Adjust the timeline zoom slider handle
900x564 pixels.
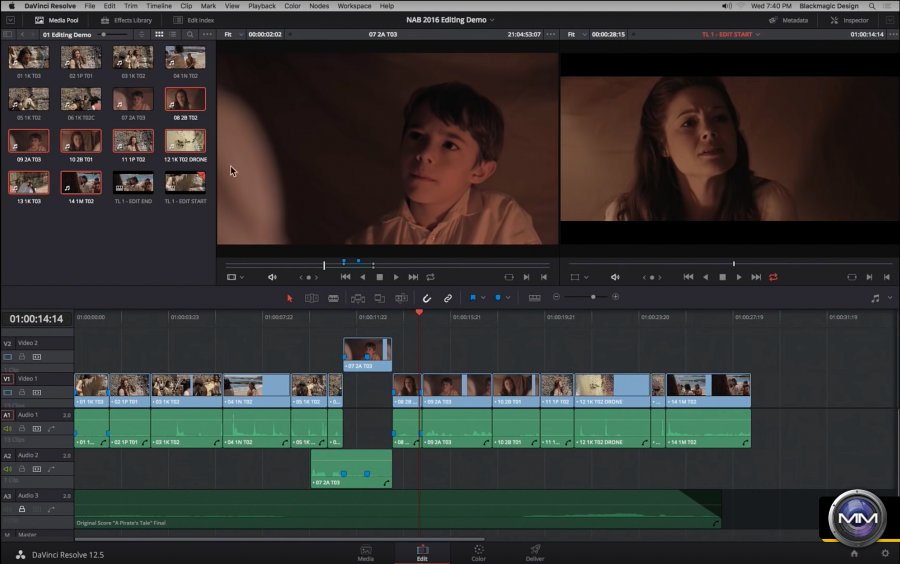pos(593,297)
